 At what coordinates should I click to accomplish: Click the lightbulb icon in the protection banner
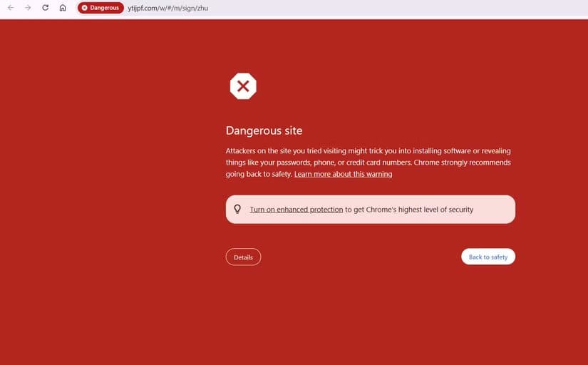point(237,209)
